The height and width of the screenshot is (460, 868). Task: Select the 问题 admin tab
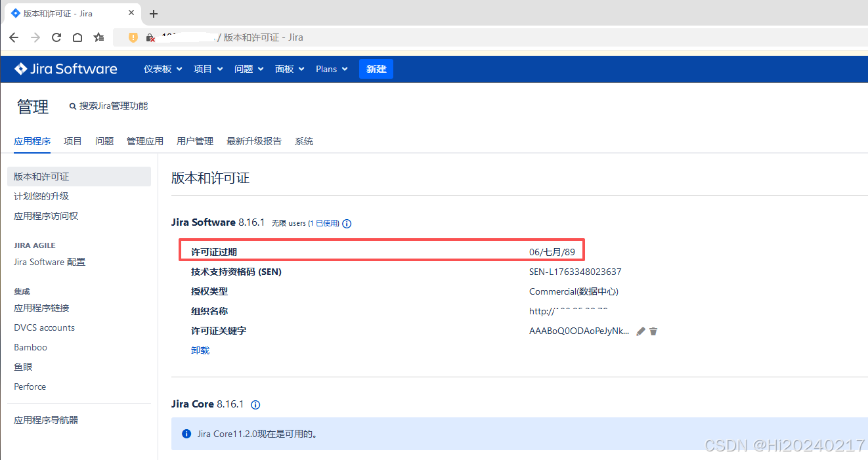tap(104, 141)
